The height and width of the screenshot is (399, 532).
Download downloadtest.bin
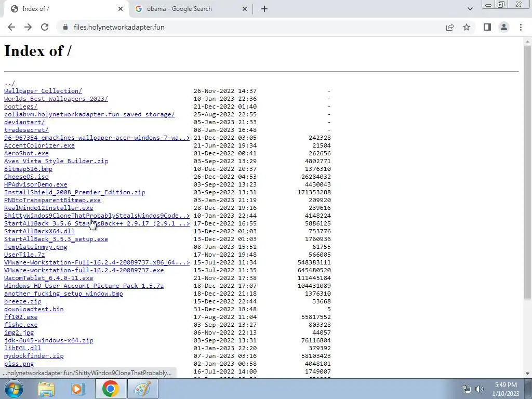point(34,310)
